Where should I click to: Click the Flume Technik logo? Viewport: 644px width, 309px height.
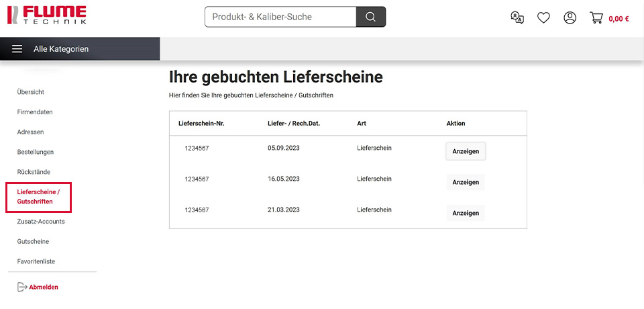[46, 16]
